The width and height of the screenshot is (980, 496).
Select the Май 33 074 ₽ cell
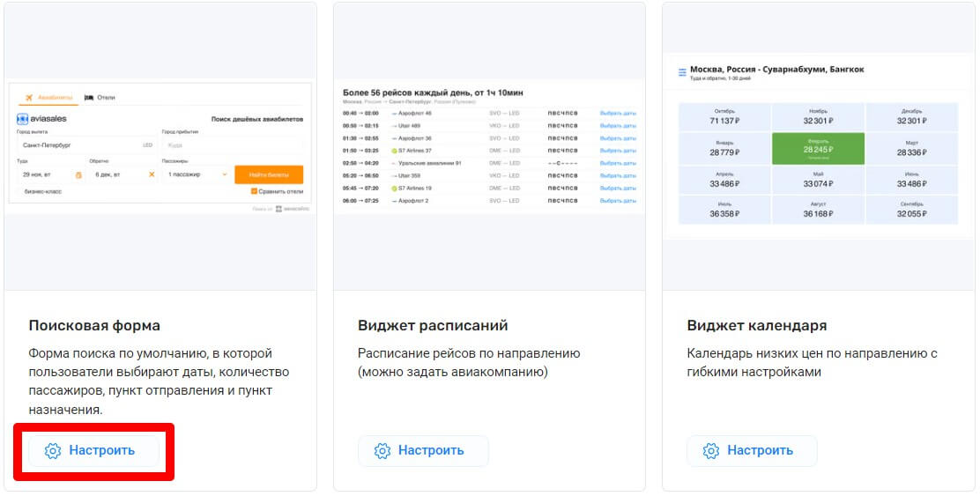pyautogui.click(x=818, y=180)
